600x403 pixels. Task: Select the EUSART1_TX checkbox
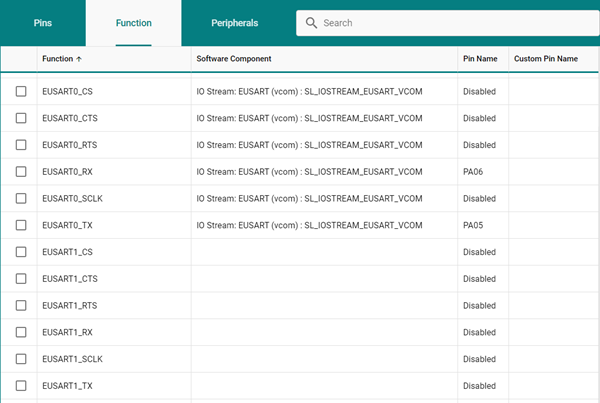[x=21, y=385]
